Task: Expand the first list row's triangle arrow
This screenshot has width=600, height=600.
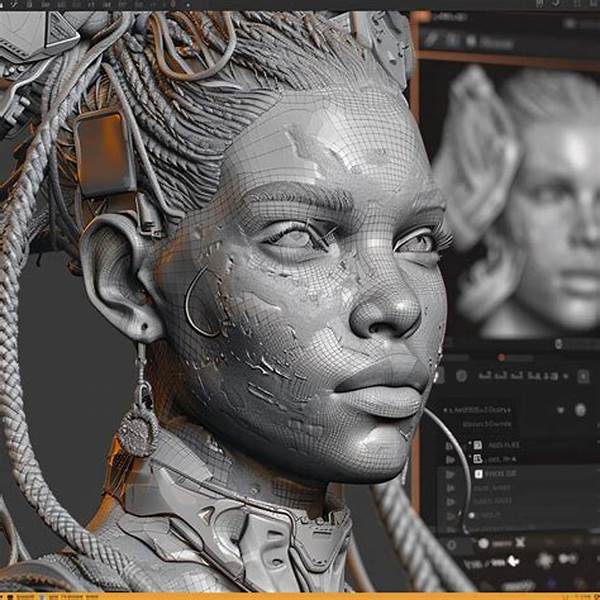Action: coord(450,445)
